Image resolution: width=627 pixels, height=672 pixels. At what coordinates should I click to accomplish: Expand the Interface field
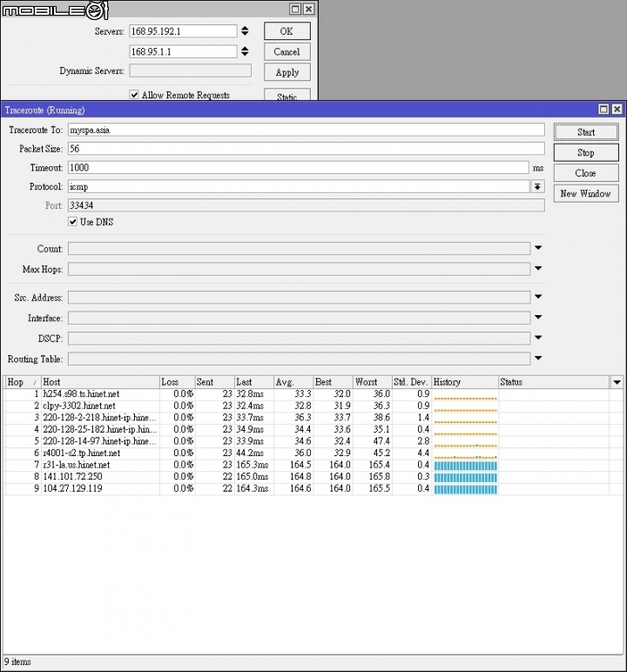tap(538, 317)
